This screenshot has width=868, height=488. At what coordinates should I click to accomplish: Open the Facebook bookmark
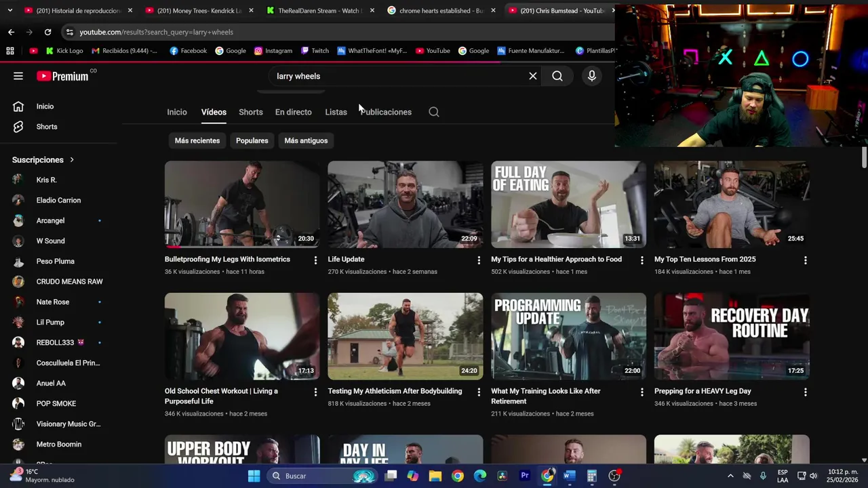(x=188, y=51)
